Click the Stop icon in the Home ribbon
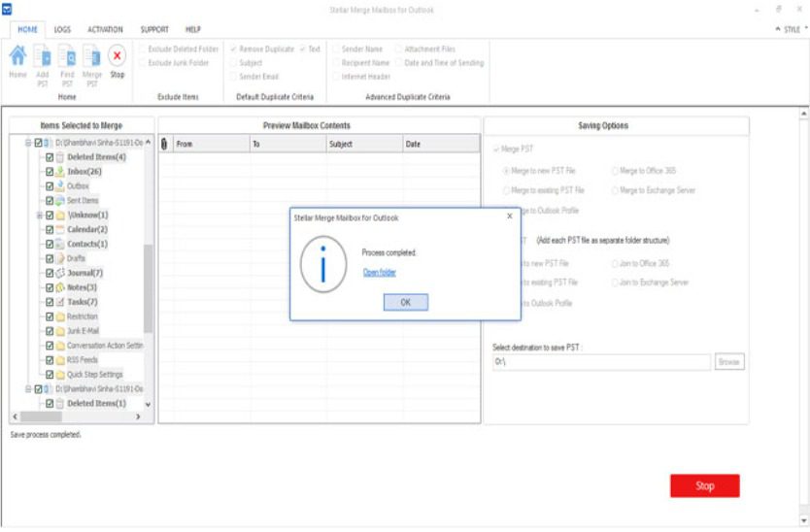810x532 pixels. 117,57
